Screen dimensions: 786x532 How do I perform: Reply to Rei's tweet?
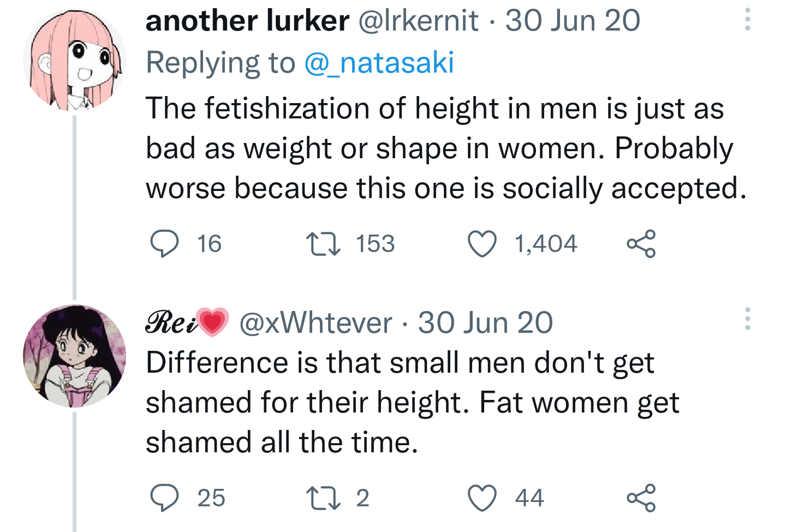tap(164, 498)
